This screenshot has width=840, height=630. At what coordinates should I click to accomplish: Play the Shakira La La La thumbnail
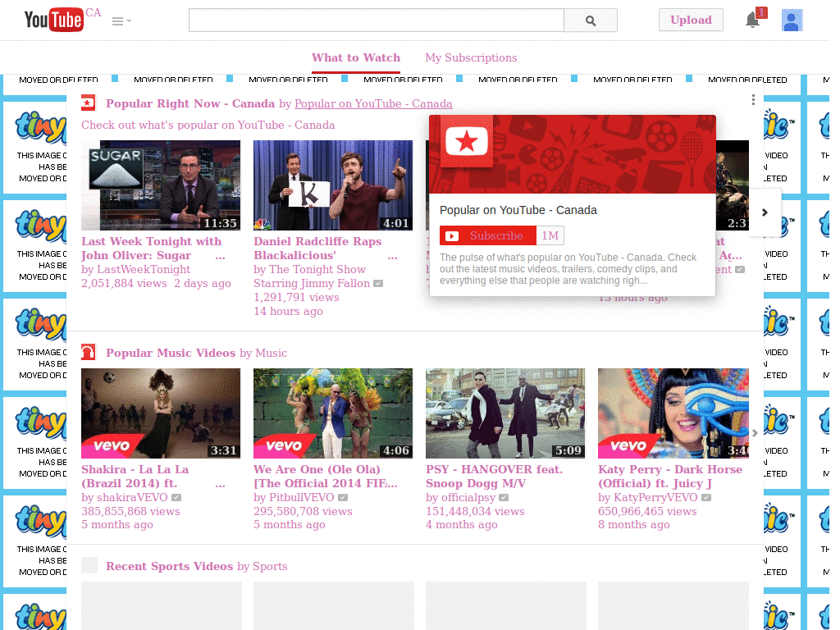161,413
